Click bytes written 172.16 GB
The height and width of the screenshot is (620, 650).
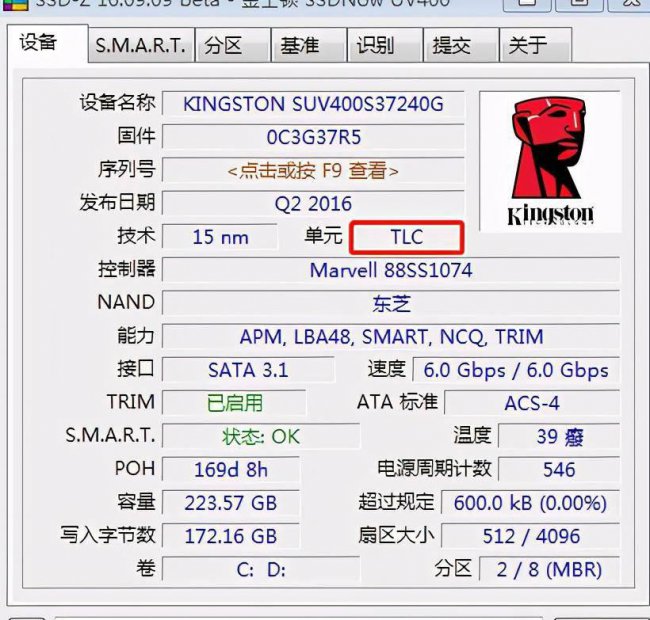pos(230,536)
